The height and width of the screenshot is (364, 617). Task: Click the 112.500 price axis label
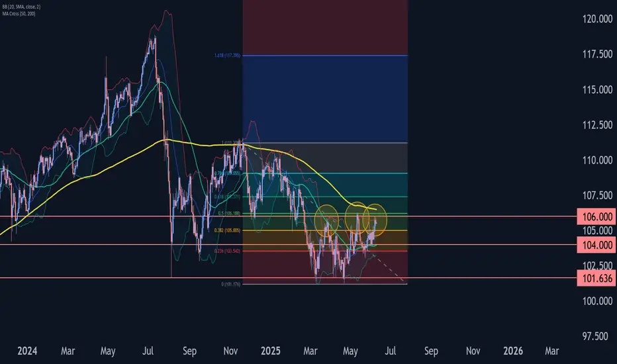[597, 124]
